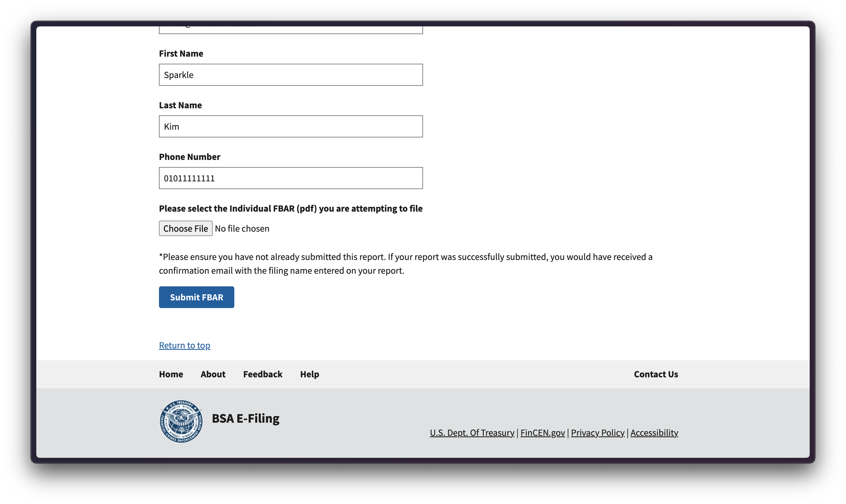
Task: Click the First Name label text
Action: (181, 54)
